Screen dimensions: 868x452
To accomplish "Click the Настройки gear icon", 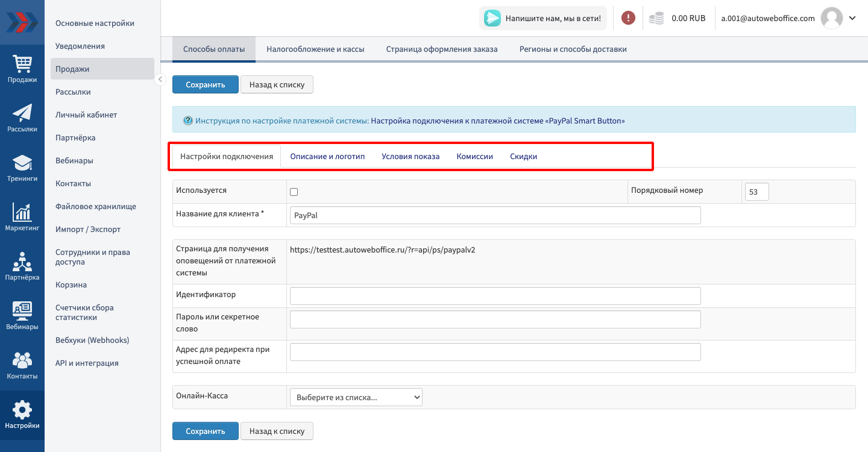I will 22,410.
